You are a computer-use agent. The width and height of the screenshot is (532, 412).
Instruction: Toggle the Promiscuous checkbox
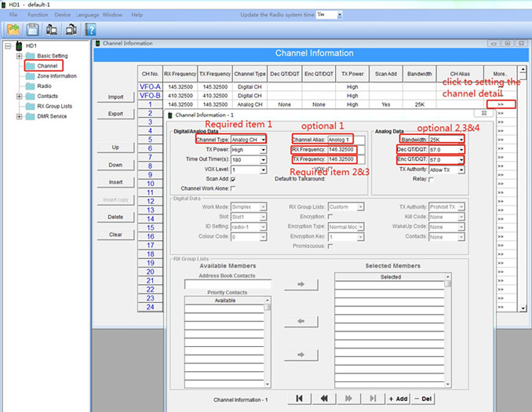pos(330,246)
